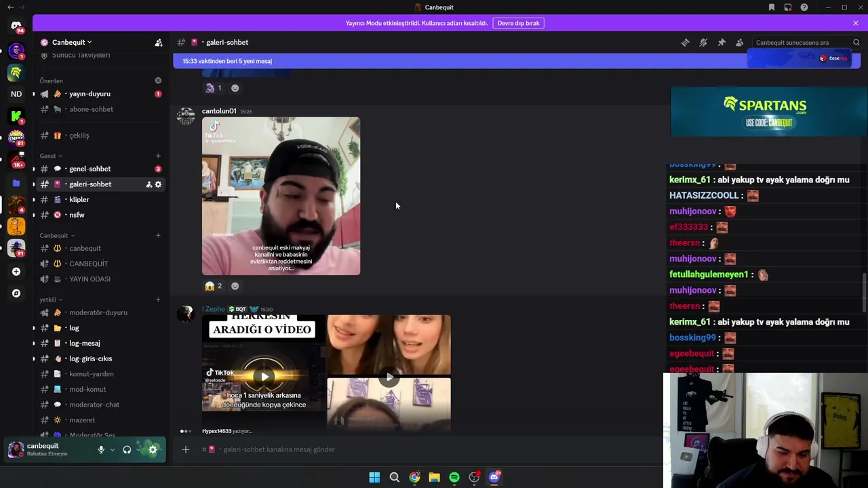This screenshot has width=868, height=488.
Task: Open the cantolun01 TikTok video thumbnail
Action: point(281,196)
